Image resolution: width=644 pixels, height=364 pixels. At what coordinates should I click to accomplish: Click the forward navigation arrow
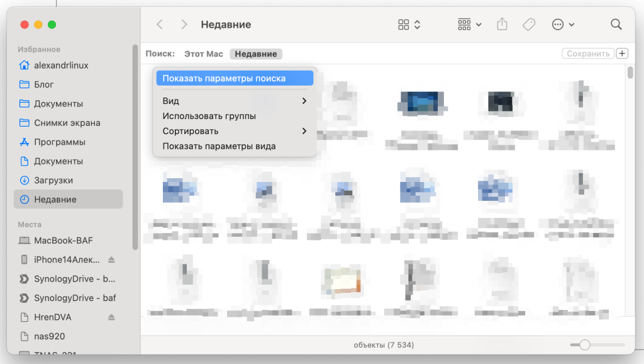tap(184, 25)
